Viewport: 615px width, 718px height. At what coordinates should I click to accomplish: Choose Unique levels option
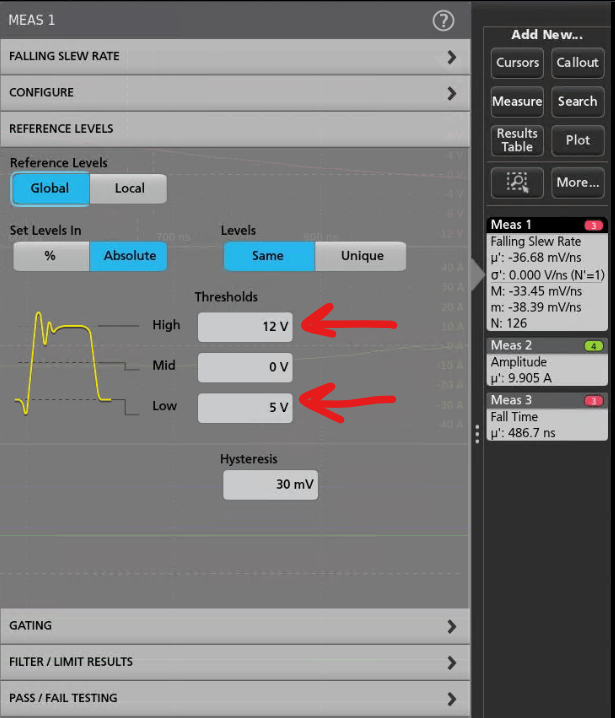pyautogui.click(x=361, y=256)
